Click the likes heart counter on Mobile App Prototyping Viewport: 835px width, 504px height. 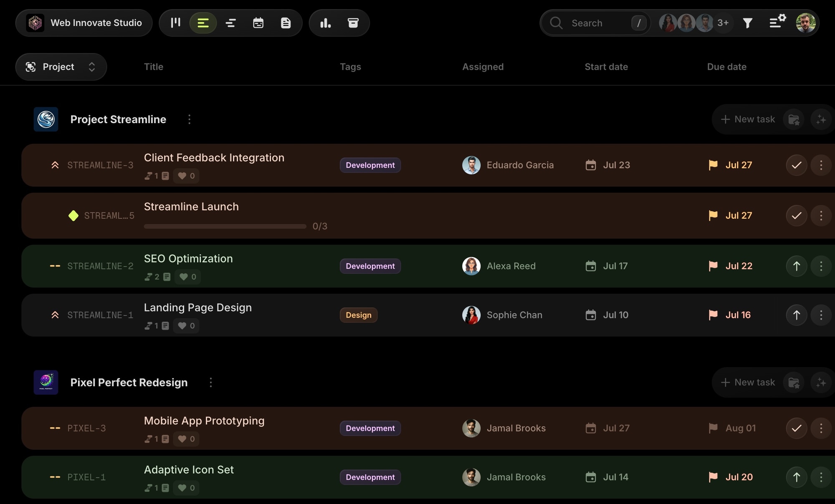186,439
